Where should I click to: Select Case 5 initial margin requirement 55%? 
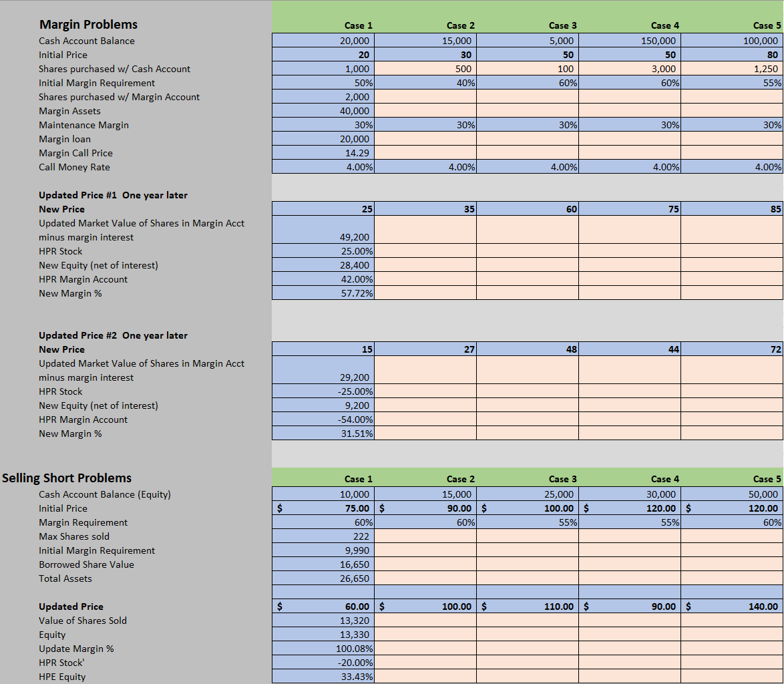coord(731,83)
